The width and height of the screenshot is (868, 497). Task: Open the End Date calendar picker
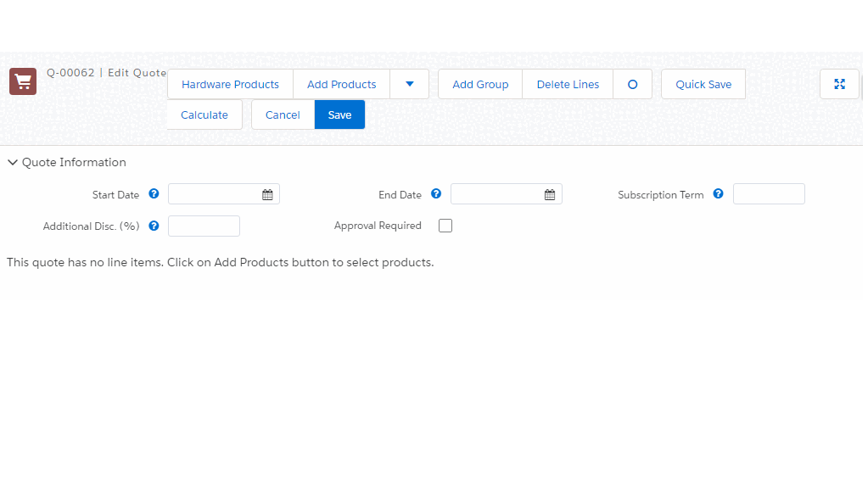pos(550,194)
